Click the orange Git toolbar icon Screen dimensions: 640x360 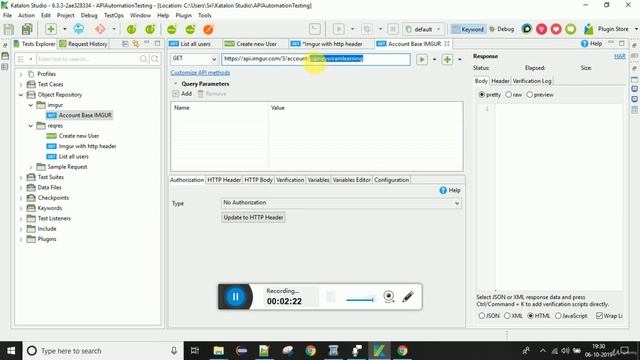pos(100,29)
